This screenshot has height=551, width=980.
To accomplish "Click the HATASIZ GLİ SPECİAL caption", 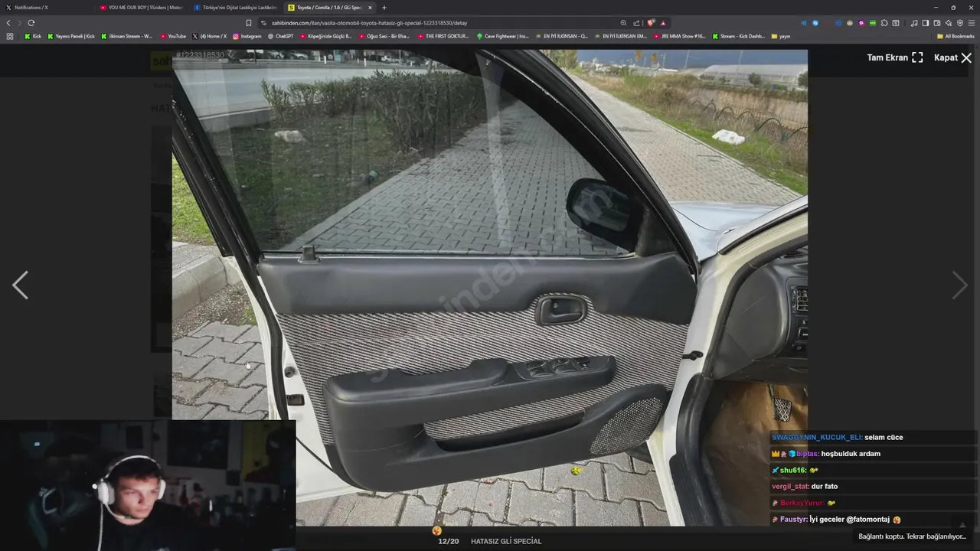I will [x=506, y=541].
